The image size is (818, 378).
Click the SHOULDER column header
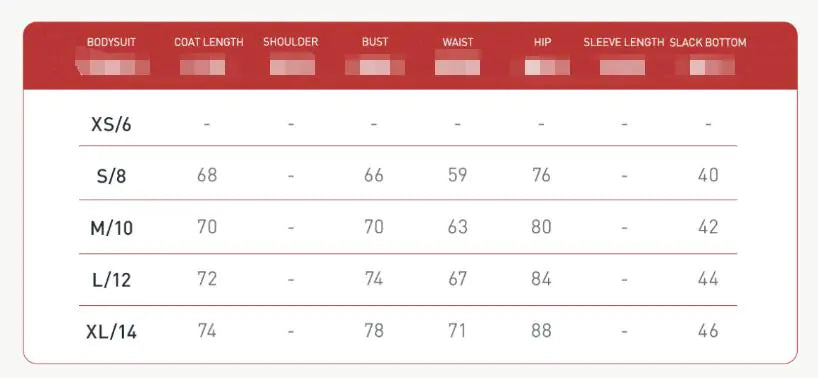(x=291, y=42)
